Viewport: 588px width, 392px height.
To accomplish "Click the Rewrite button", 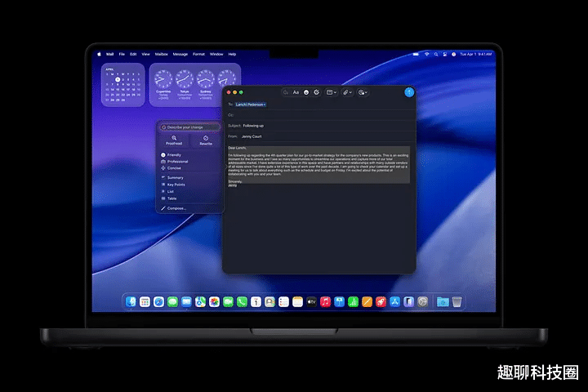I will [x=205, y=140].
